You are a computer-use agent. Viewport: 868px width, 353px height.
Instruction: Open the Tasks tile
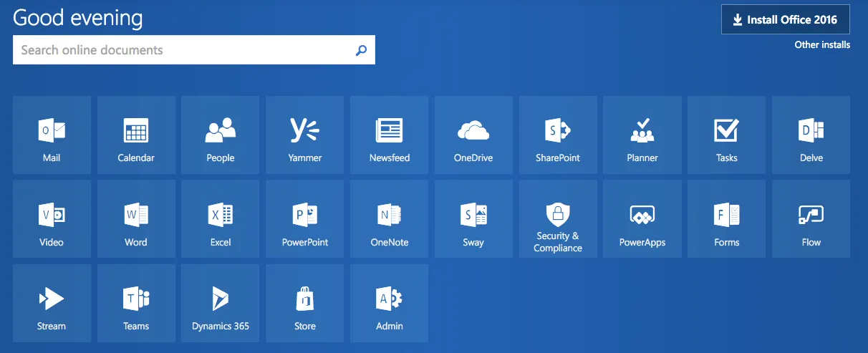tap(726, 135)
